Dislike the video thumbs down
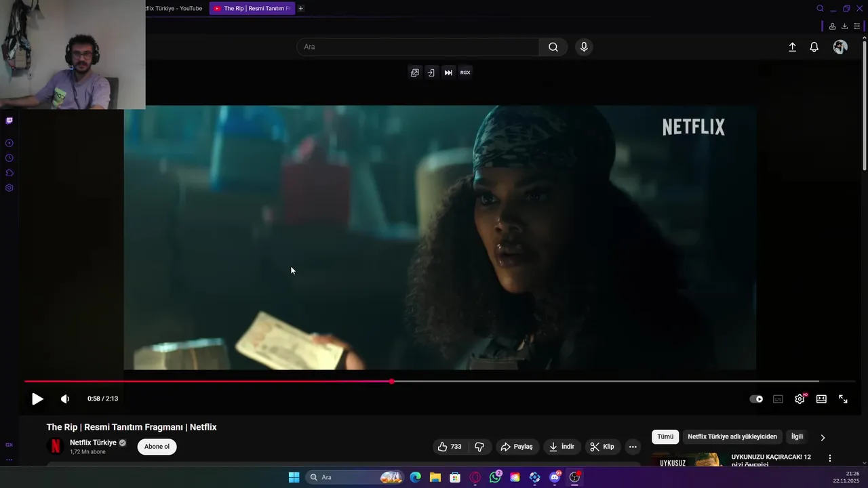868x488 pixels. coord(479,447)
